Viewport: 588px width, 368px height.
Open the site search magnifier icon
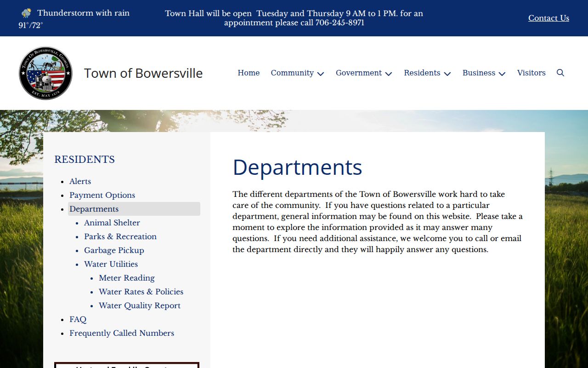tap(560, 73)
